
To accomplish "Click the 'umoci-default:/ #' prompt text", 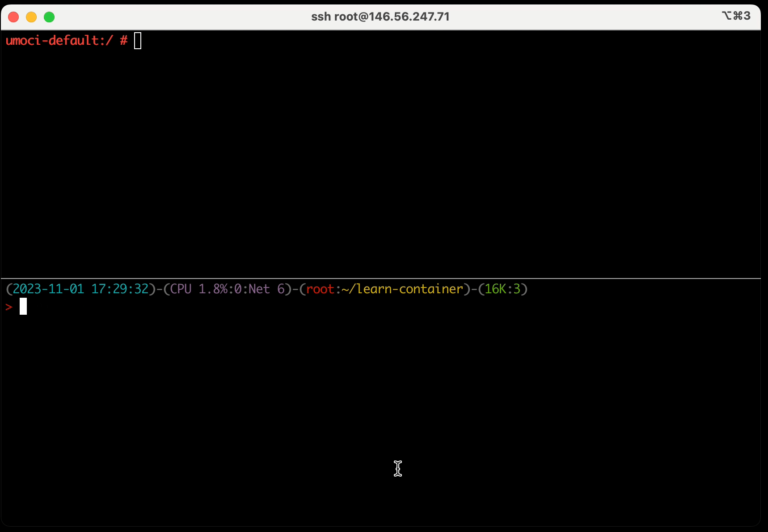I will (67, 40).
